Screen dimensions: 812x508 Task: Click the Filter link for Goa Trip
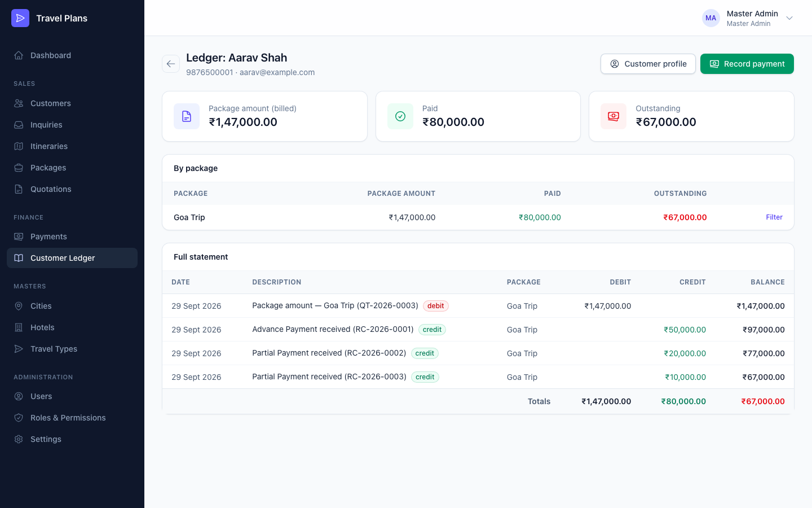[x=774, y=217]
